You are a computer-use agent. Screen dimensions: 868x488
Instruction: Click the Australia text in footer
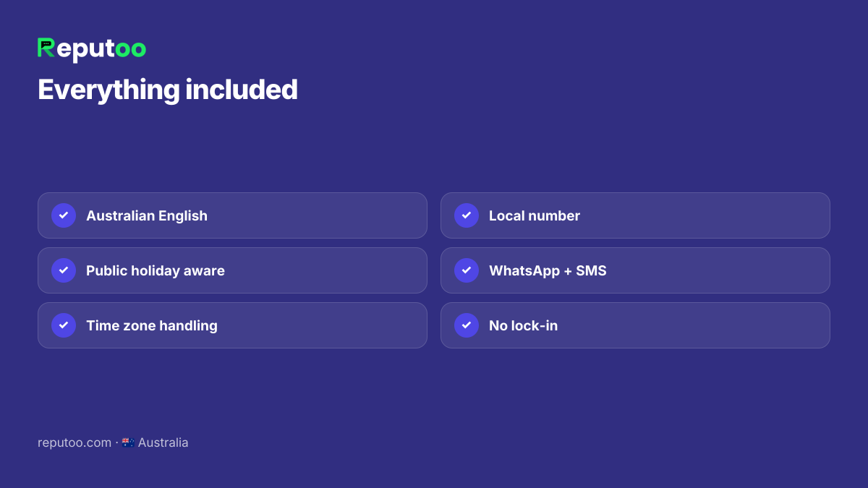(x=163, y=442)
